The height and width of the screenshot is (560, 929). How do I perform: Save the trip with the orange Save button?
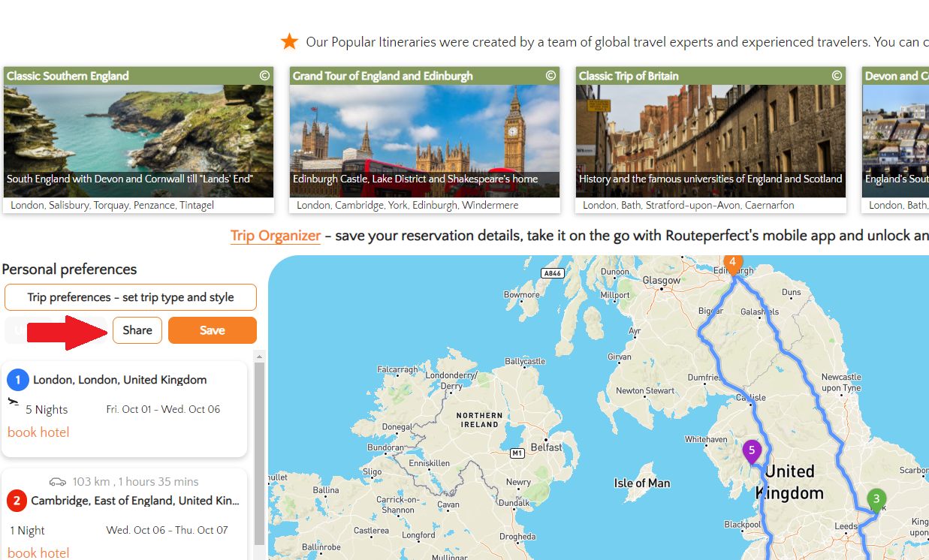pos(213,330)
